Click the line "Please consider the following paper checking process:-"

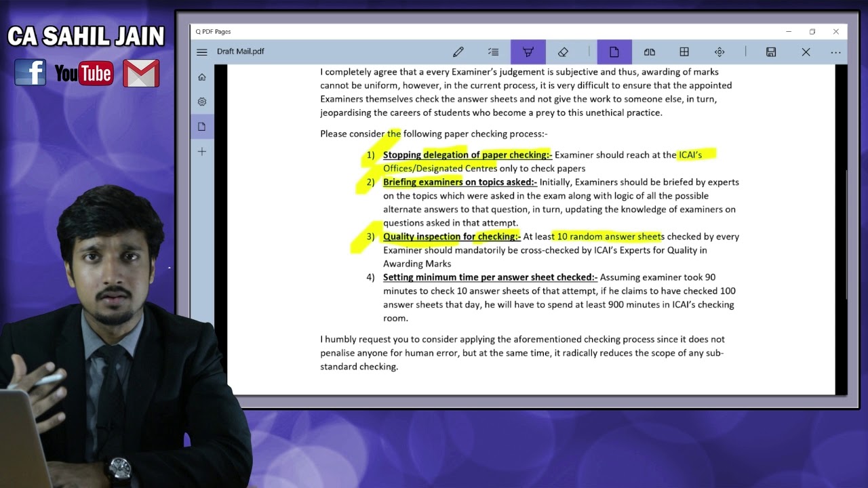(x=434, y=134)
